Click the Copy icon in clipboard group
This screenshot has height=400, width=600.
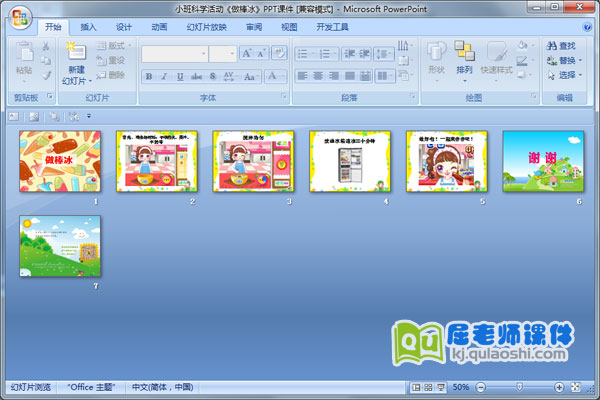click(46, 60)
